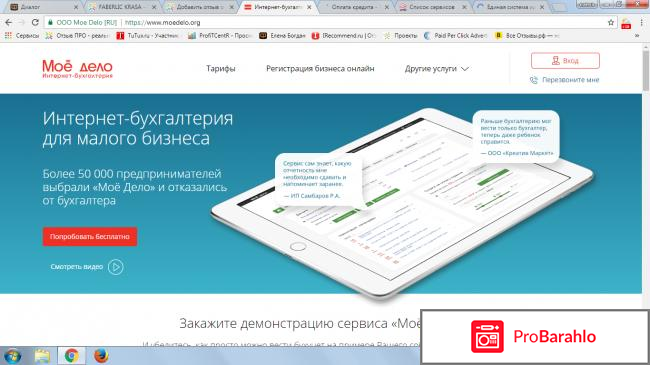The image size is (650, 365).
Task: Open the ProfiTCentR bookmark
Action: tap(220, 36)
